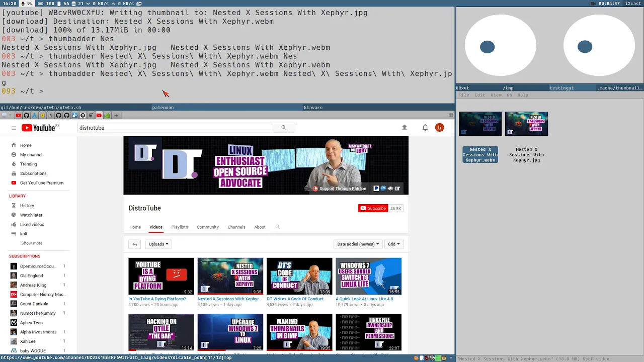
Task: Switch to the green icon browser tab
Action: 107,116
